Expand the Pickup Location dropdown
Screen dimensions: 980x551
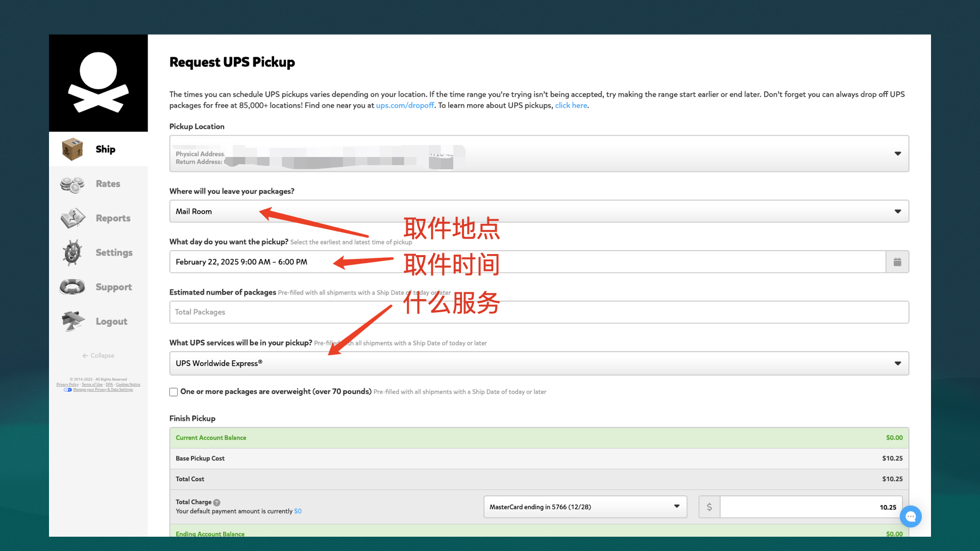(539, 154)
